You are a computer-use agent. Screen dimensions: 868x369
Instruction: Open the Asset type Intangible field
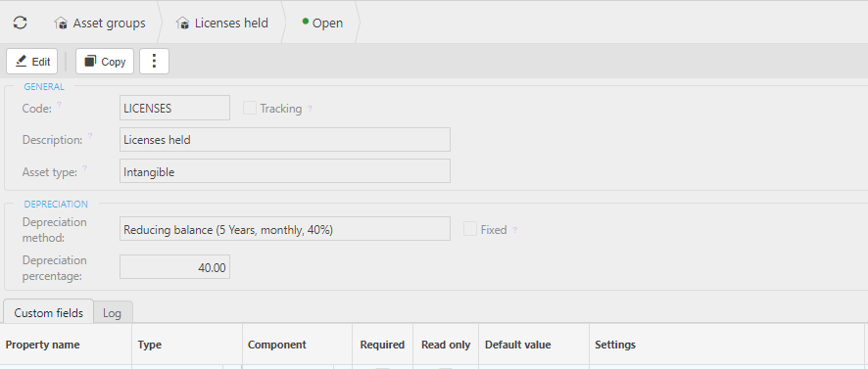[x=285, y=171]
